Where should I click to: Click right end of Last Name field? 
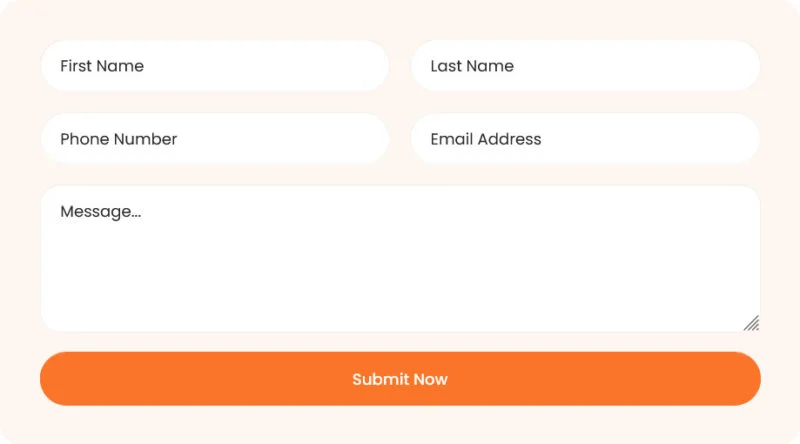(x=739, y=66)
